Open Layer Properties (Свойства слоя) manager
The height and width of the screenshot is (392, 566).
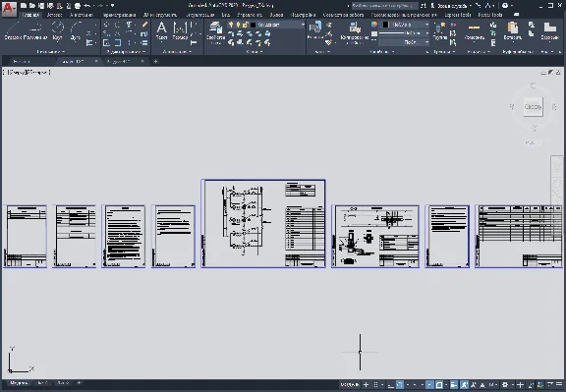215,32
